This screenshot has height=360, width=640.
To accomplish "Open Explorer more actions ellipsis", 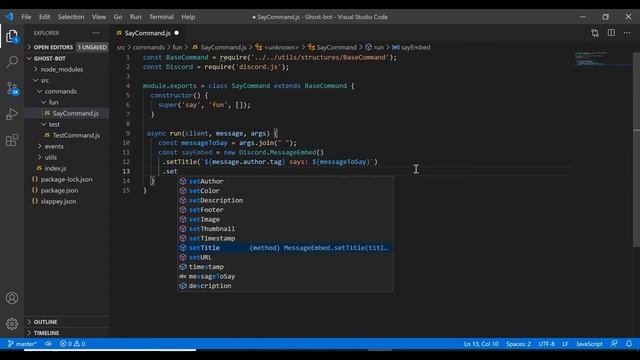I will [x=96, y=33].
